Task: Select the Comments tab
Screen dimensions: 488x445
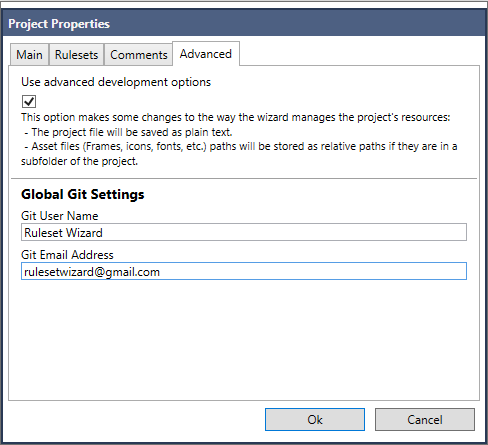Action: 139,54
